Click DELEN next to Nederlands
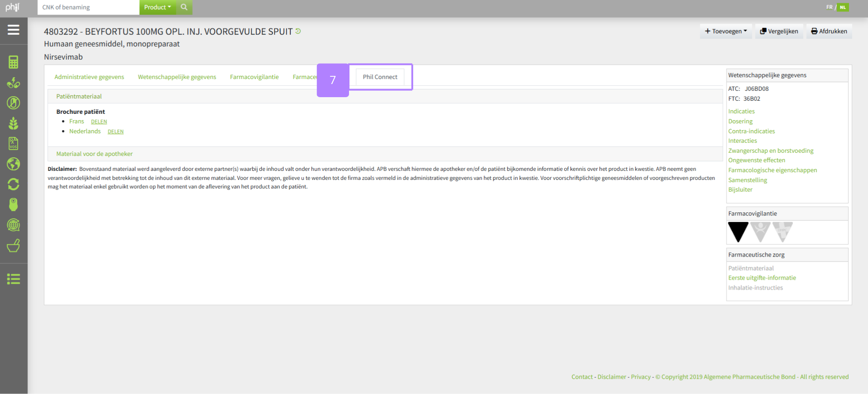 tap(116, 131)
